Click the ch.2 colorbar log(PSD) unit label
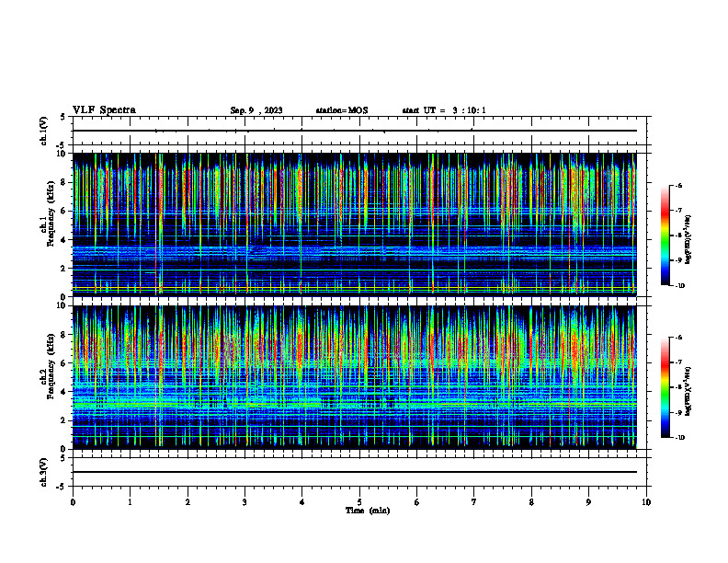 [688, 391]
